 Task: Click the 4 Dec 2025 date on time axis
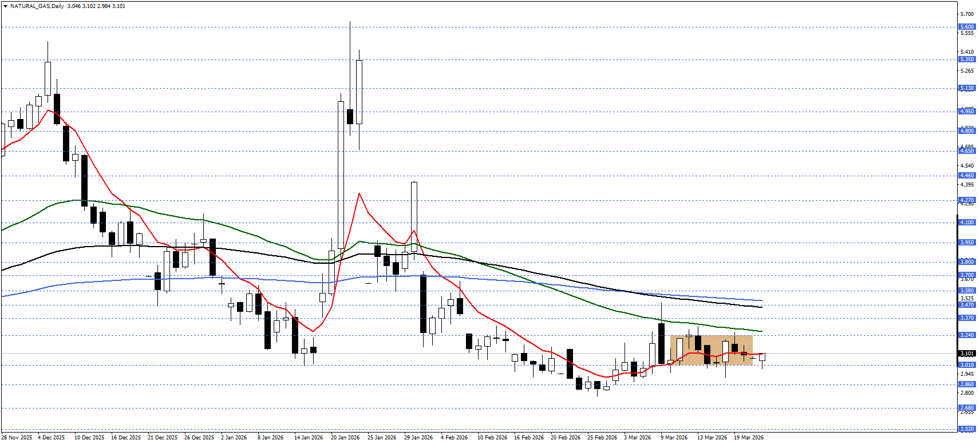click(x=52, y=438)
